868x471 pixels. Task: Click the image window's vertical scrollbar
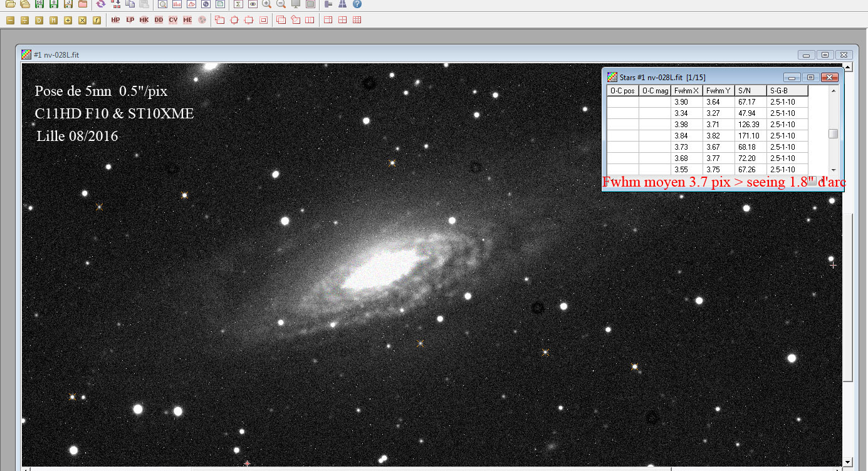click(848, 297)
